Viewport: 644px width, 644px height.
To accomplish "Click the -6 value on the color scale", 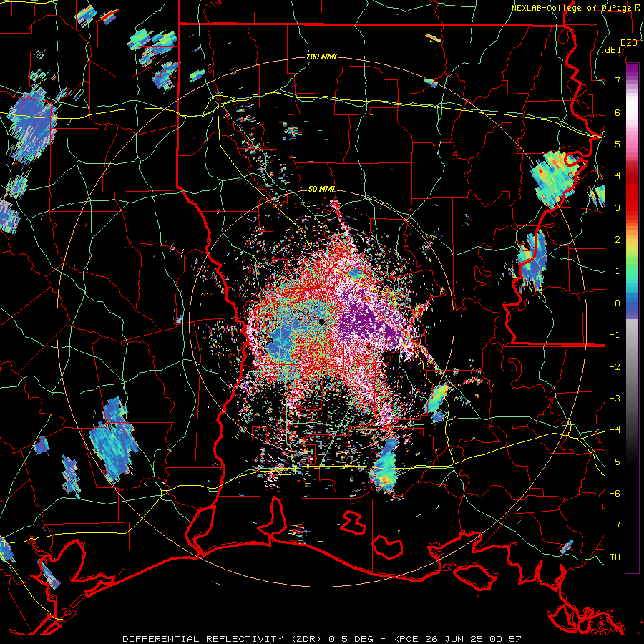I will [x=615, y=494].
